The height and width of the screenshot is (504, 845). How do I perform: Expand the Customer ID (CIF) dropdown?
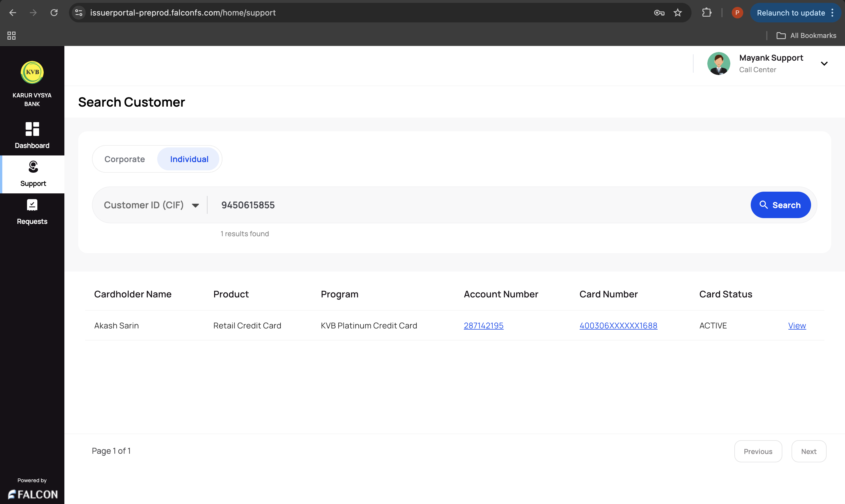pyautogui.click(x=151, y=205)
